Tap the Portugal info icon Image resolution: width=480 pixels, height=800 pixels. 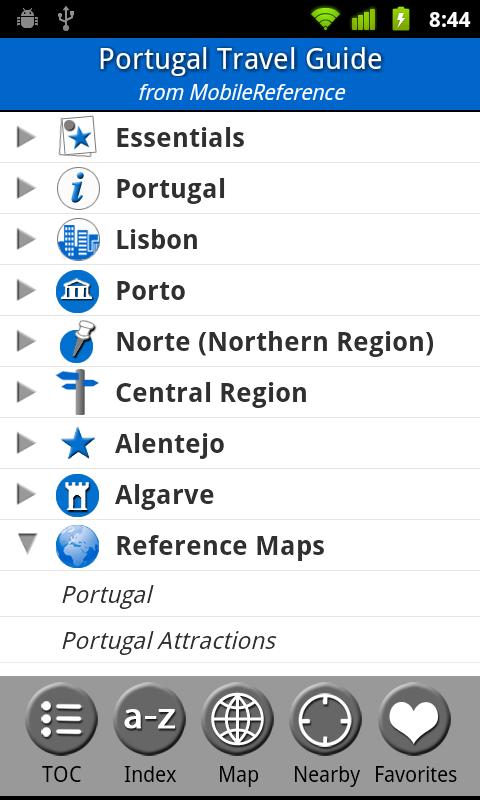coord(78,188)
